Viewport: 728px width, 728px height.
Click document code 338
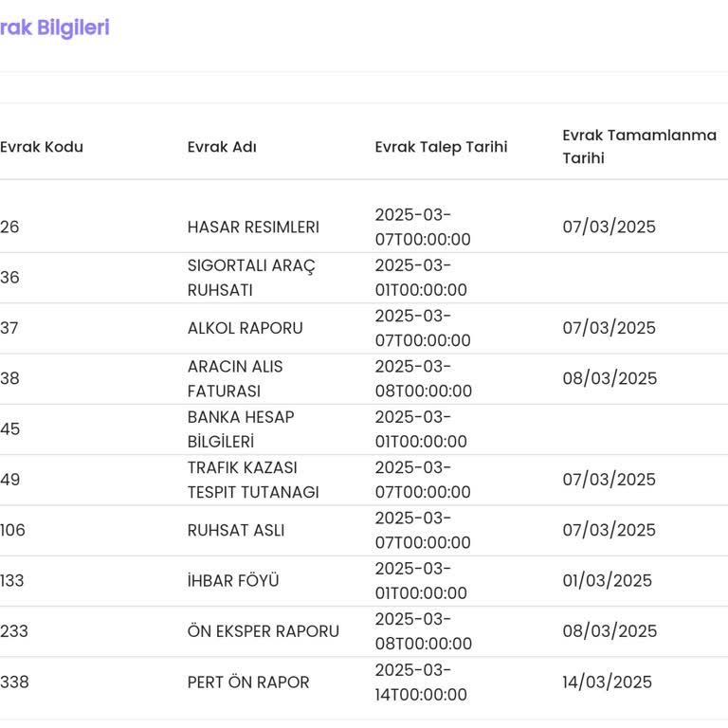click(14, 682)
